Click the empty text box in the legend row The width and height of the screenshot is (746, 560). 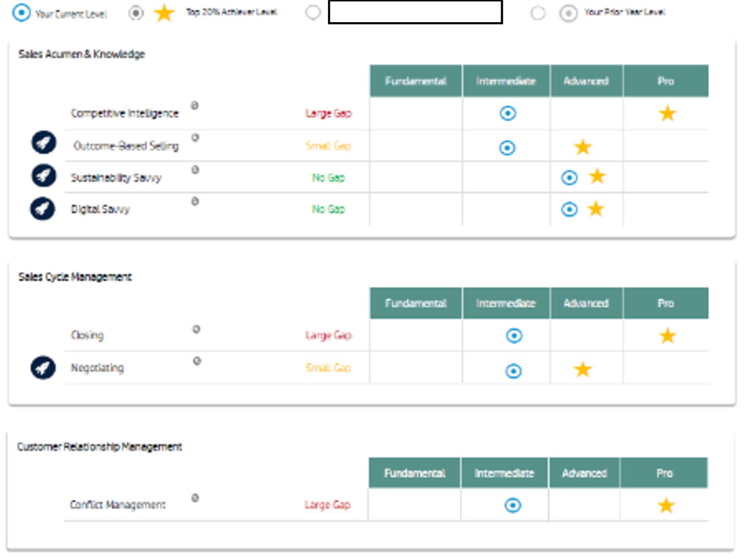point(415,13)
